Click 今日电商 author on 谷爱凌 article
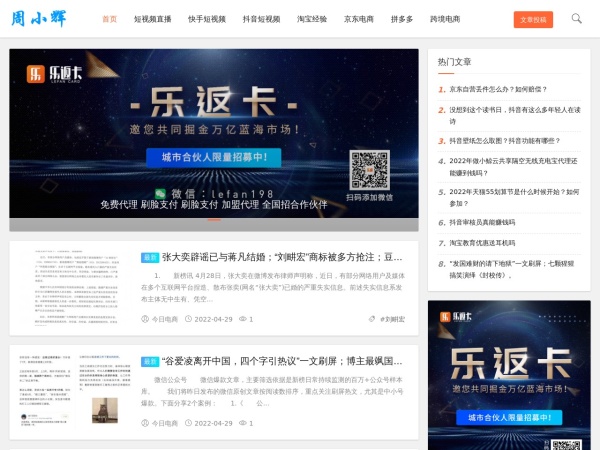This screenshot has height=450, width=600. 165,423
